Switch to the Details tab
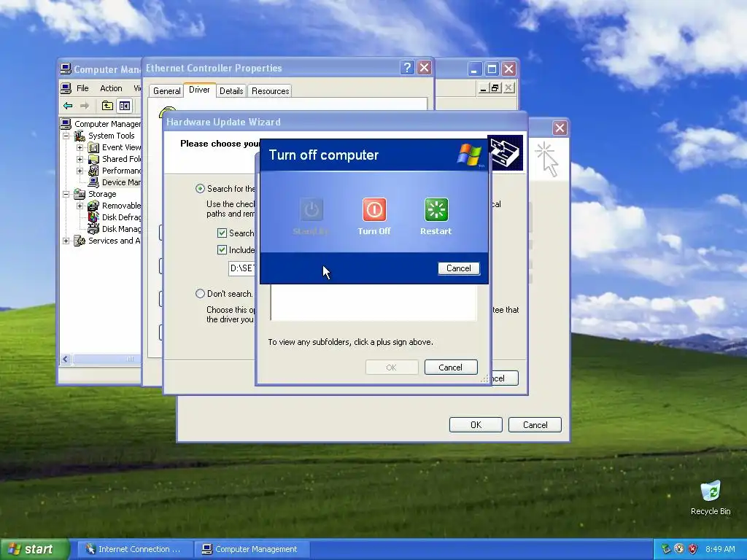The image size is (747, 560). (231, 91)
